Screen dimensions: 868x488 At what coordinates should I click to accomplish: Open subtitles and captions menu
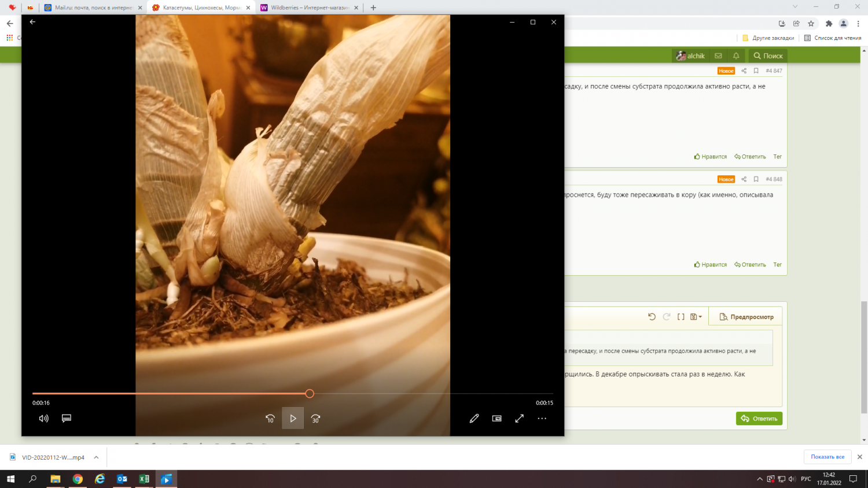click(x=67, y=418)
